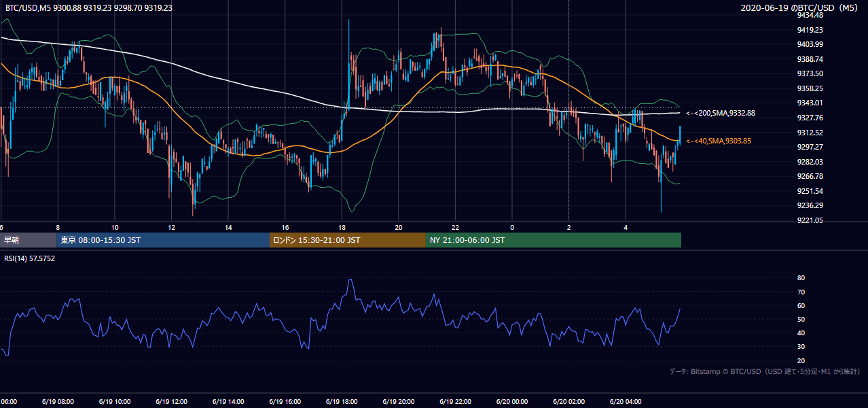Select the 40 SMA 9303.85 label
The width and height of the screenshot is (868, 408).
tap(719, 141)
